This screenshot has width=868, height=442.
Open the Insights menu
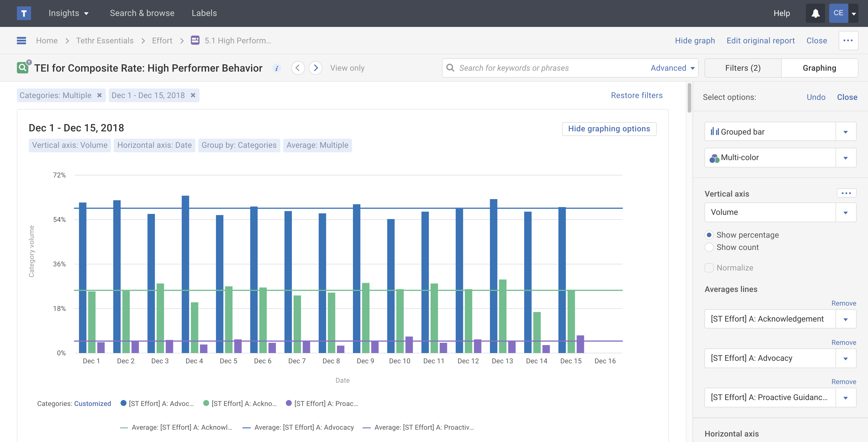click(68, 13)
